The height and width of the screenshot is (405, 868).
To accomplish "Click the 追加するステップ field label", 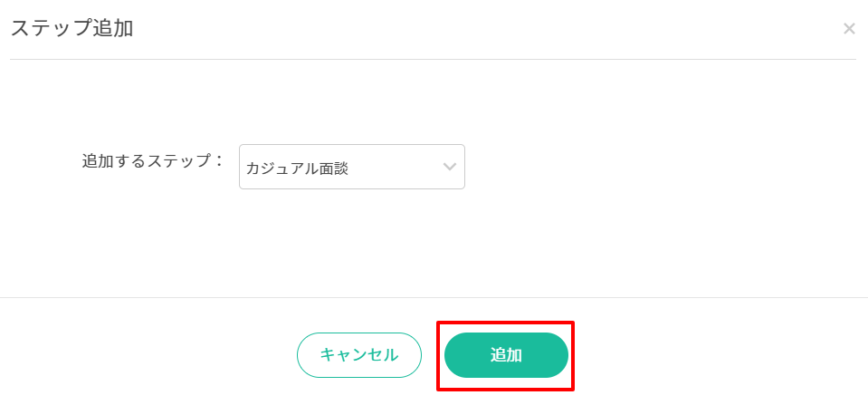I will [x=152, y=161].
